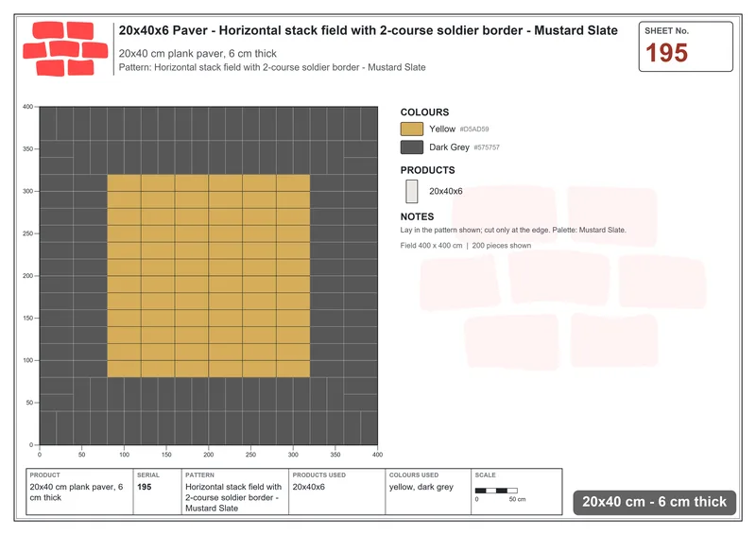The height and width of the screenshot is (535, 756).
Task: Click '200 pieces shown' text
Action: tap(502, 246)
